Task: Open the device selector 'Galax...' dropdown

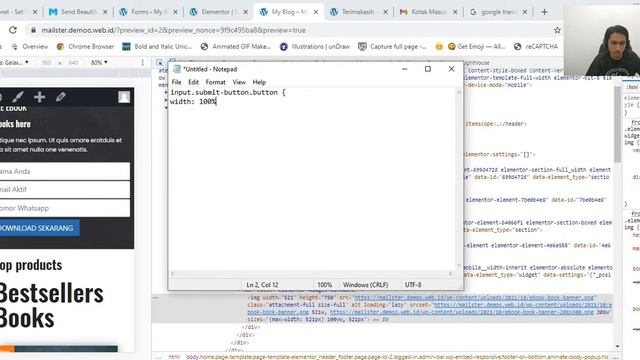Action: point(15,62)
